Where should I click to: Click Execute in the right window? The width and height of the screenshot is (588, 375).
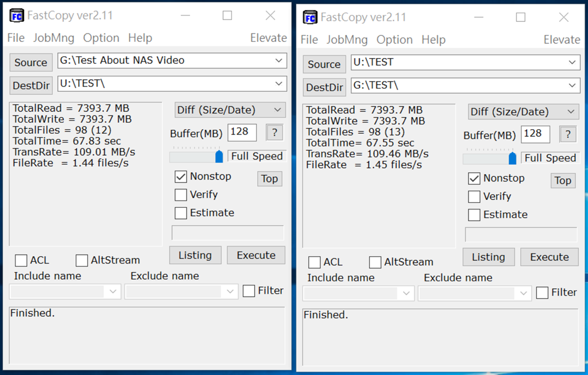(x=550, y=257)
